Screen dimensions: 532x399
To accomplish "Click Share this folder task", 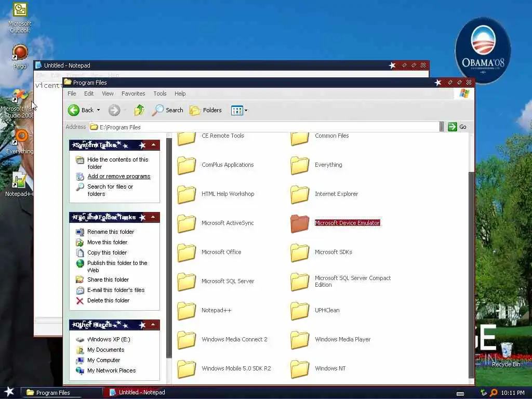I will 108,280.
